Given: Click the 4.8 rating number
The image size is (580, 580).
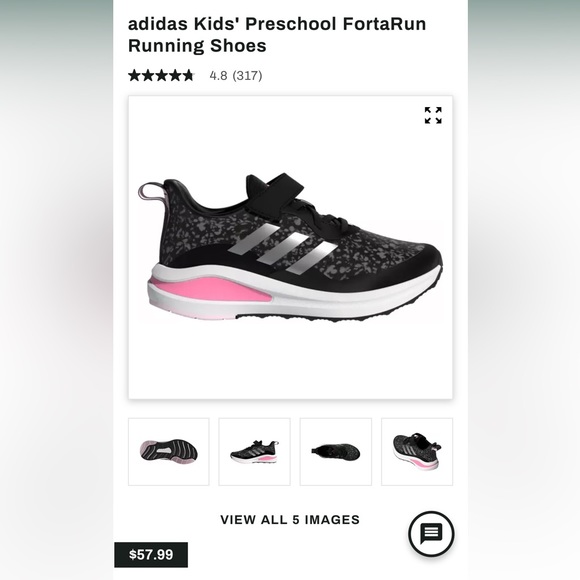Looking at the screenshot, I should pos(218,76).
